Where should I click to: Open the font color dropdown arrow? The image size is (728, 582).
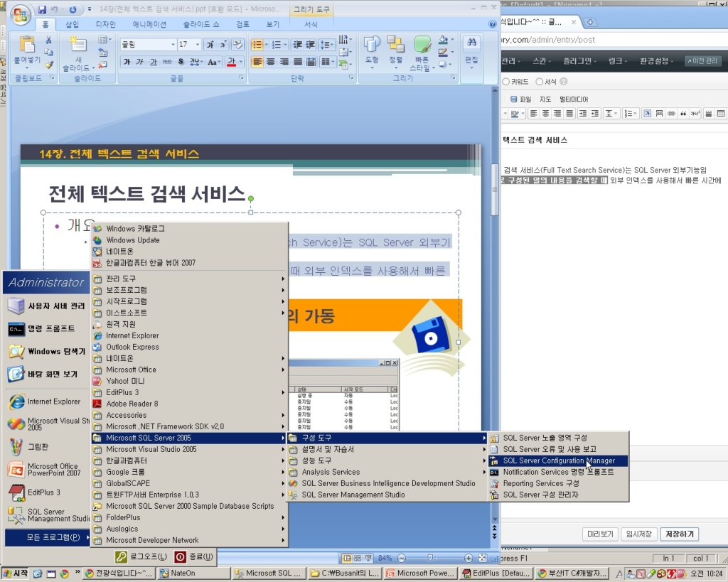pos(241,62)
